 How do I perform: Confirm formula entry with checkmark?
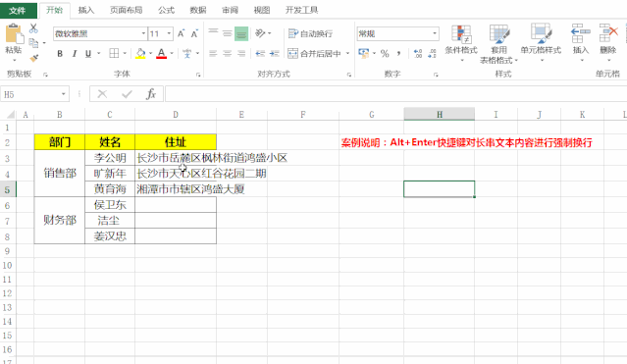tap(128, 94)
